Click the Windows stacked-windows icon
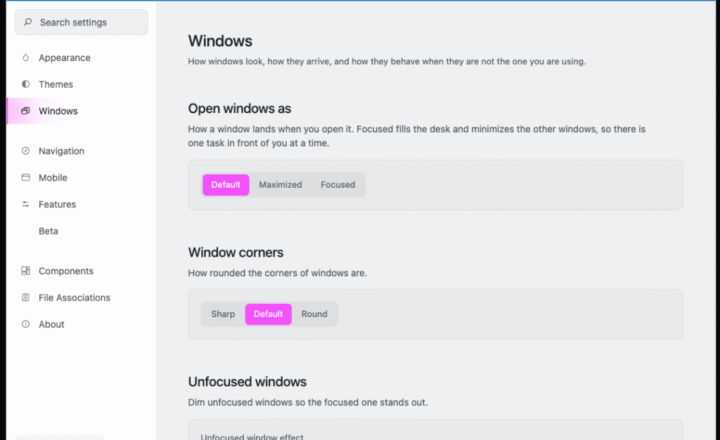The image size is (720, 440). [x=26, y=111]
